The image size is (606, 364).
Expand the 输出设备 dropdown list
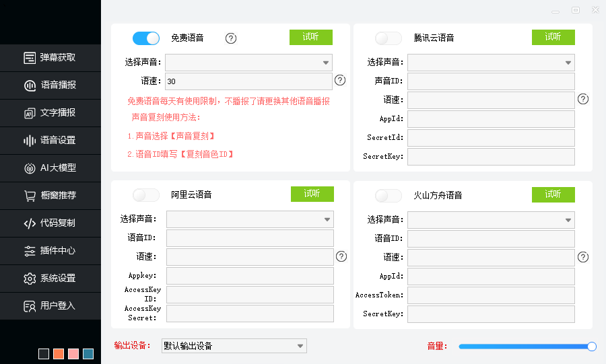point(234,346)
